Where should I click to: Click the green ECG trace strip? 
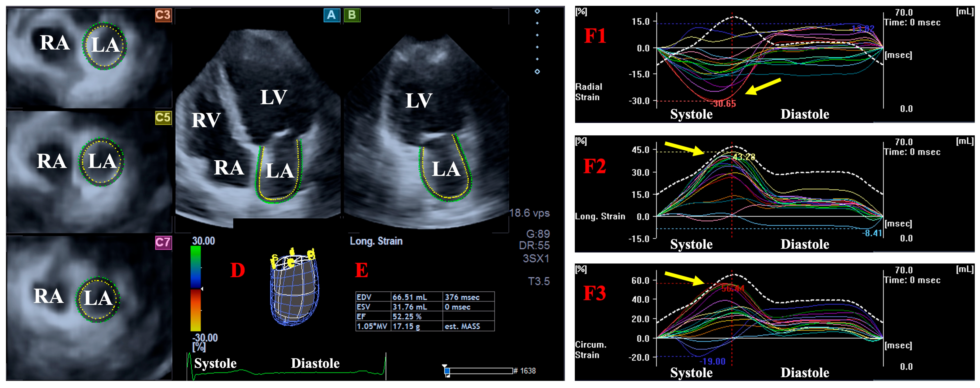click(285, 372)
